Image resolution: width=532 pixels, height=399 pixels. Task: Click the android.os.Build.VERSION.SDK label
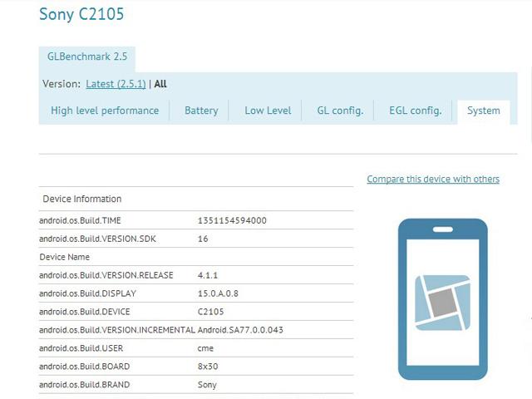tap(94, 239)
